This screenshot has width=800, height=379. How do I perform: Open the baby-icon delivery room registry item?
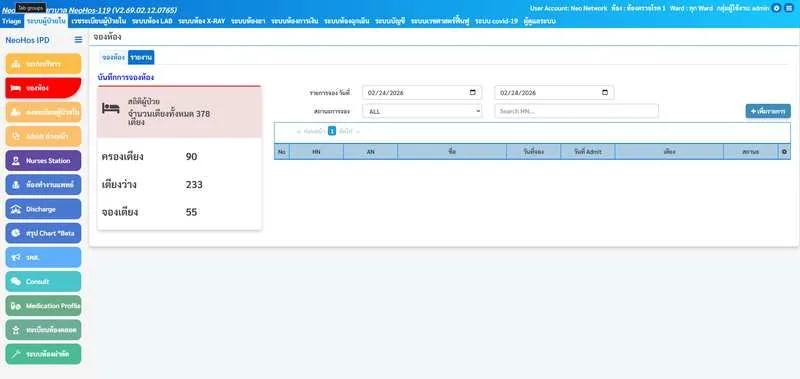pyautogui.click(x=43, y=330)
